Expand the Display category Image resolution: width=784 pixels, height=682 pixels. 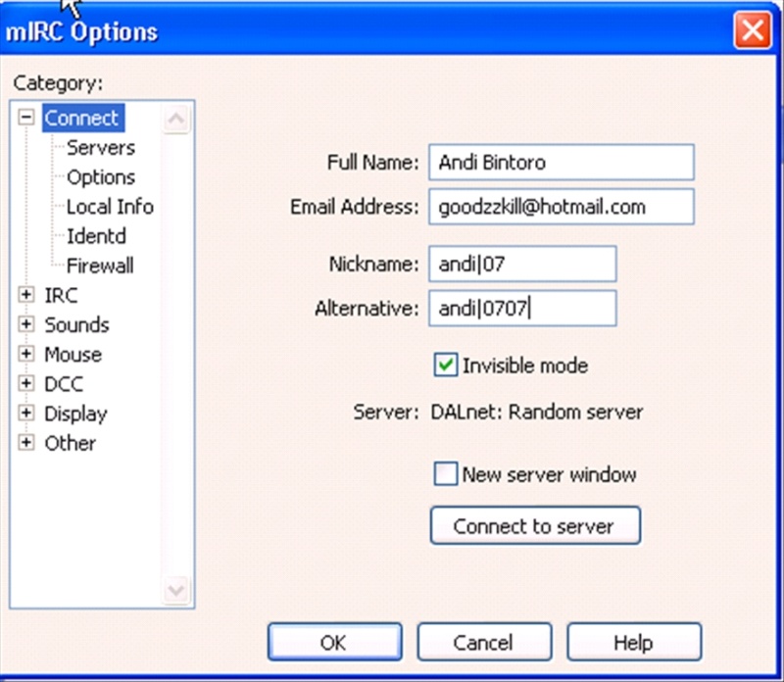[26, 413]
